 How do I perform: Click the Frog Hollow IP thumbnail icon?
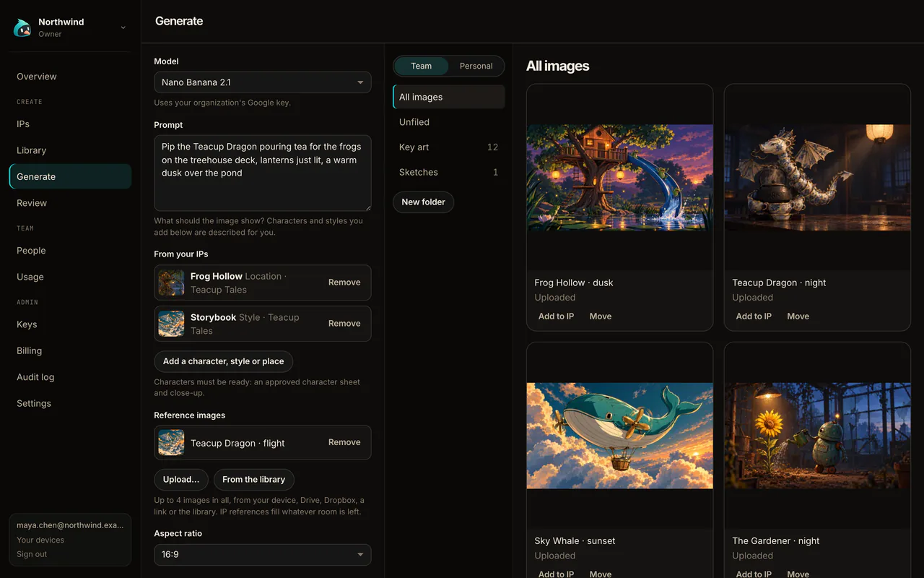click(171, 282)
